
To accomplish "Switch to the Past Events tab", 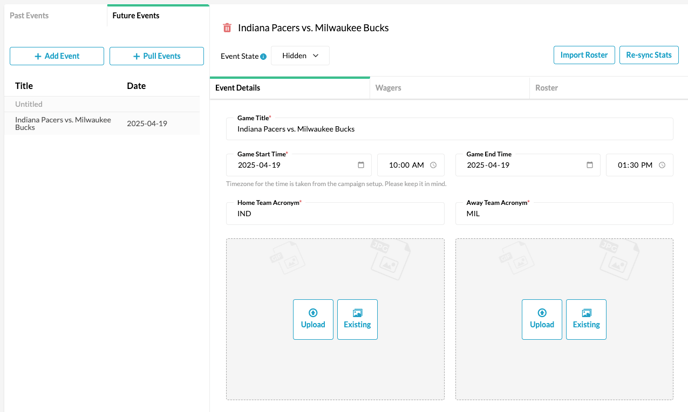I will click(29, 15).
